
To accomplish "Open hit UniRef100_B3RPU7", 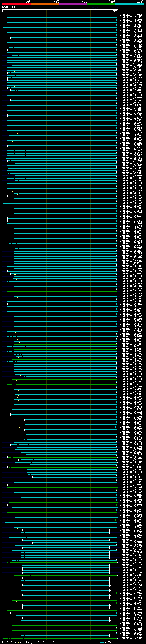I will 131,274.
